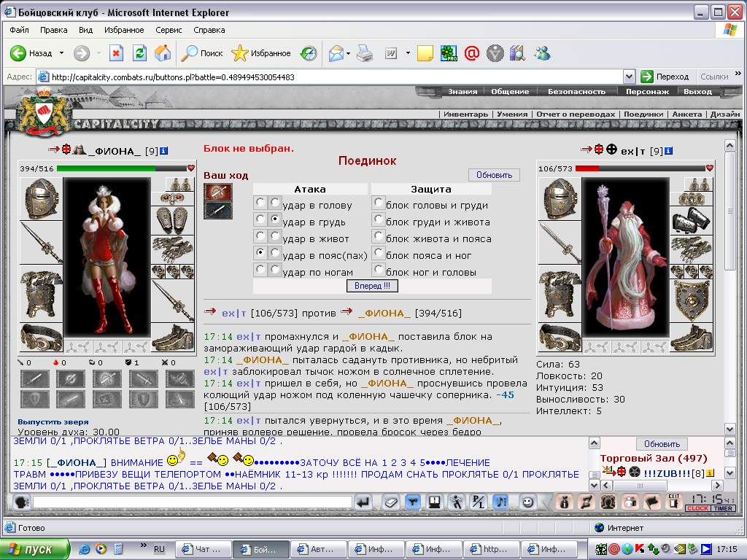Open the smiley face selector icon
The image size is (747, 560).
(x=527, y=502)
